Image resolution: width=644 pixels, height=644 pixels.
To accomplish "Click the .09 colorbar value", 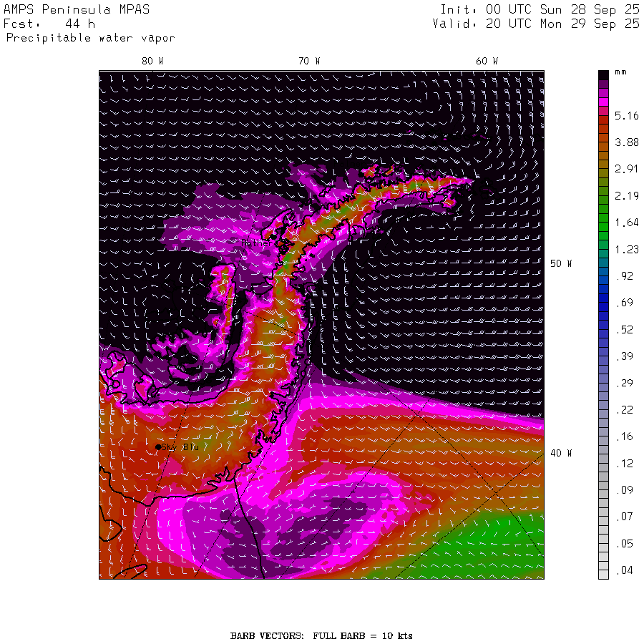I will 625,489.
